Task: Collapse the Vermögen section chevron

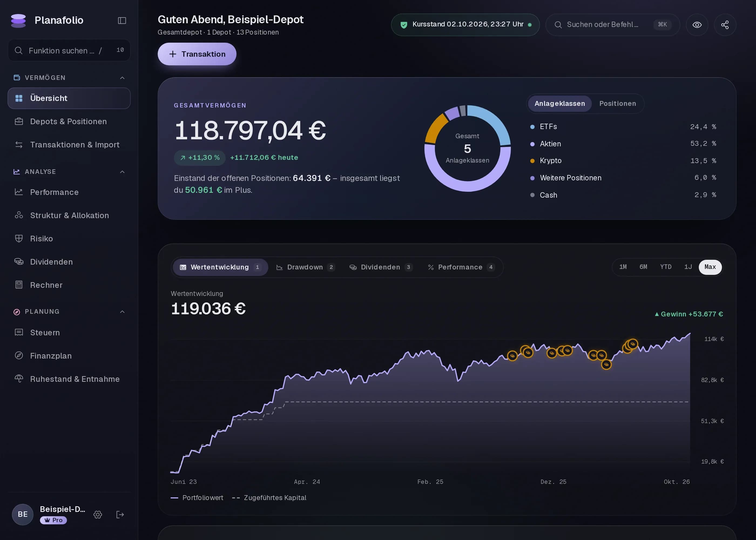Action: click(x=122, y=78)
